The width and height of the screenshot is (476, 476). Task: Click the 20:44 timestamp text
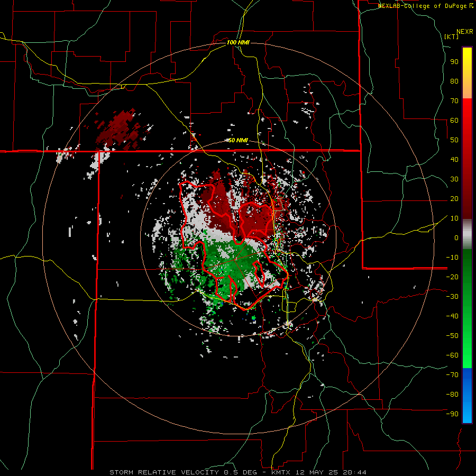[354, 472]
